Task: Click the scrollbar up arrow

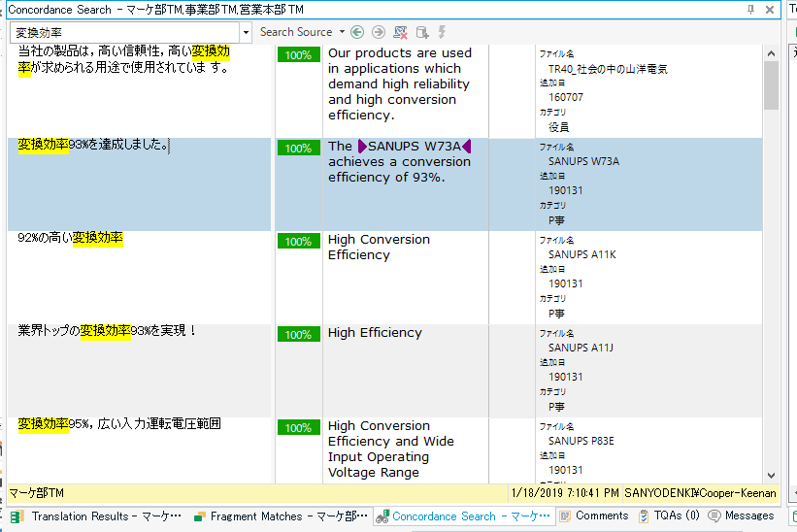Action: click(771, 53)
